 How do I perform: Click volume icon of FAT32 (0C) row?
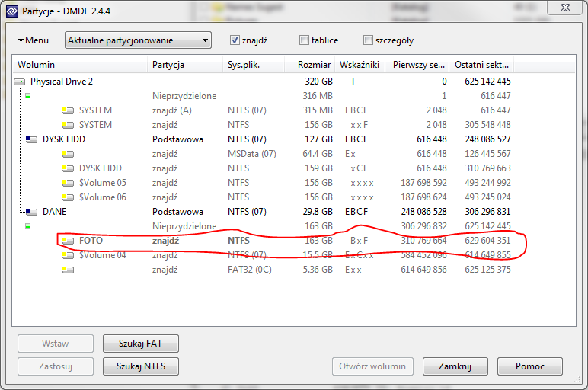pos(68,270)
